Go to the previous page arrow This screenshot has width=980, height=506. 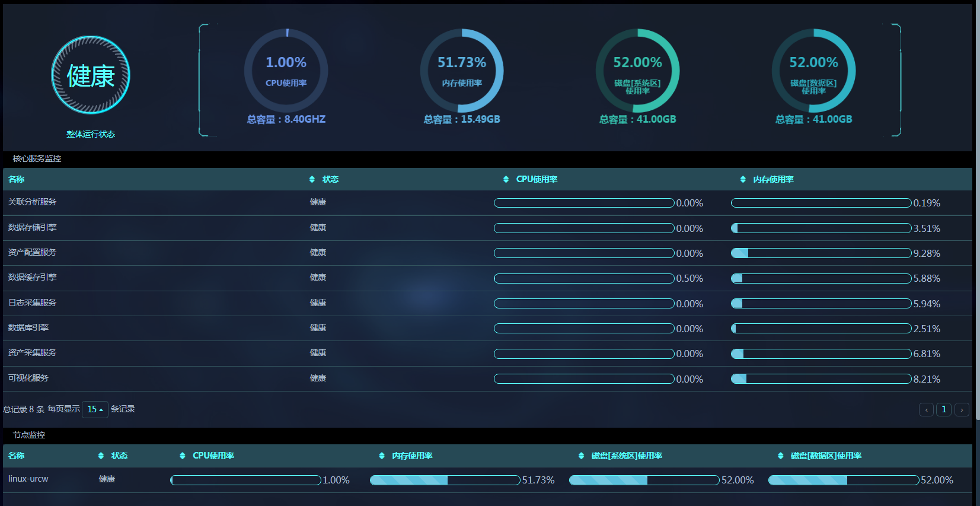tap(926, 409)
